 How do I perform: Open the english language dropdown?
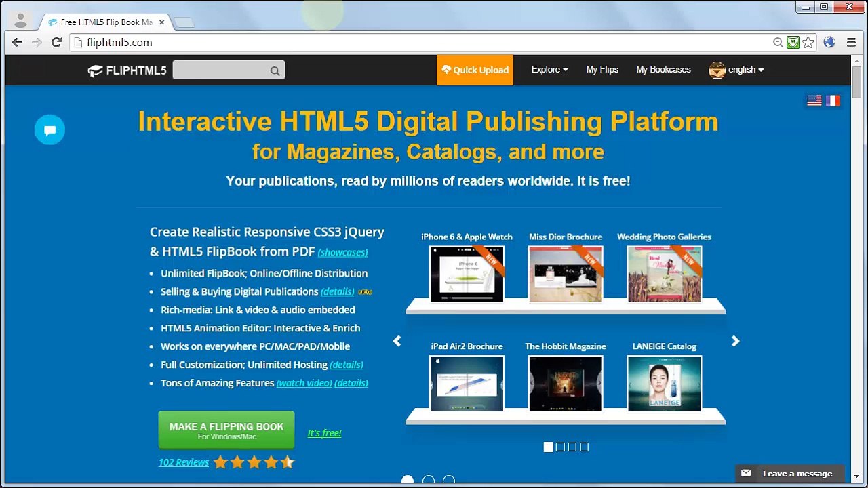[746, 70]
